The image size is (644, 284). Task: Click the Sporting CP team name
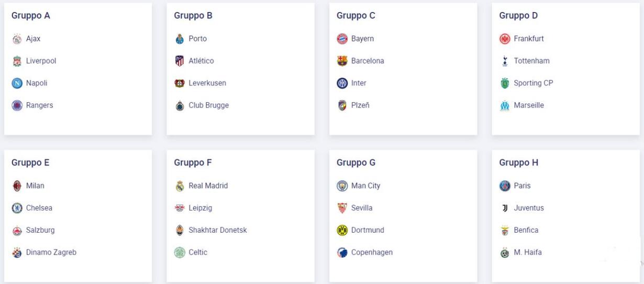[534, 83]
